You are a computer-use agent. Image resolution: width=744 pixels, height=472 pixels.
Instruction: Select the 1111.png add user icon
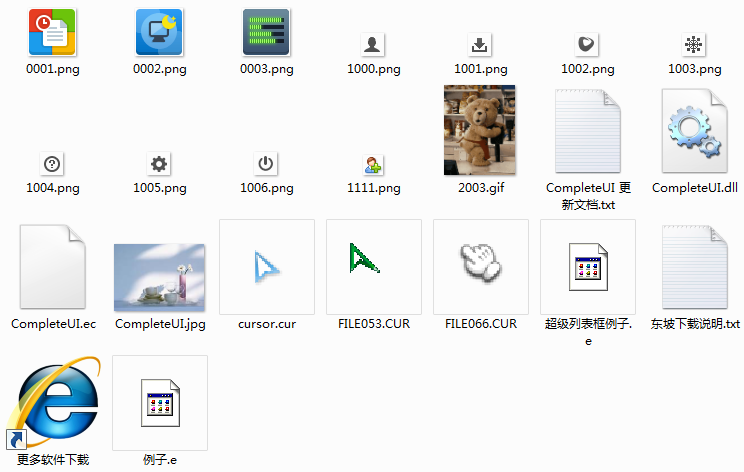point(373,165)
